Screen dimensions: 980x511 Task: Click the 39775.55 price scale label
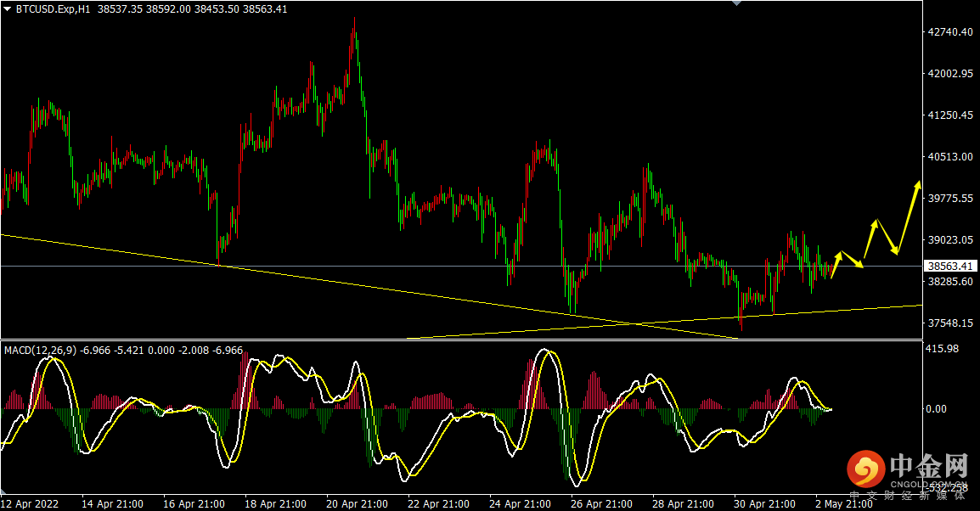pos(950,198)
